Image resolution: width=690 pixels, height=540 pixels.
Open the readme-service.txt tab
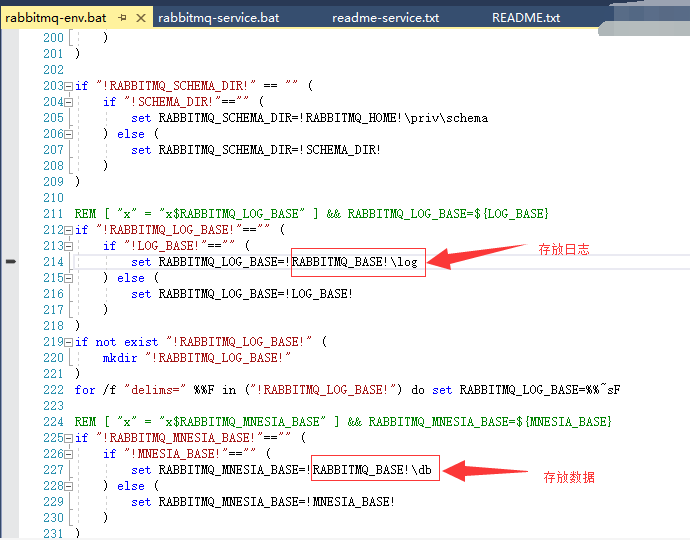click(x=385, y=18)
